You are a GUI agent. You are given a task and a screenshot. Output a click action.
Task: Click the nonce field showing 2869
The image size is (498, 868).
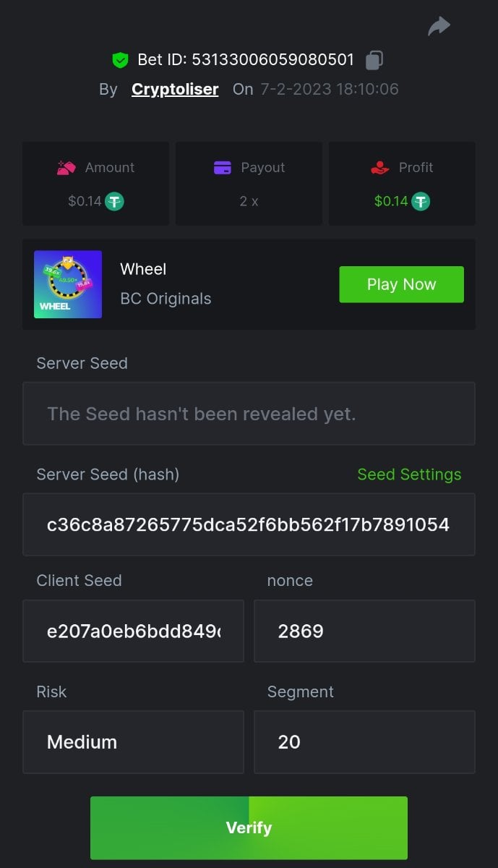364,631
